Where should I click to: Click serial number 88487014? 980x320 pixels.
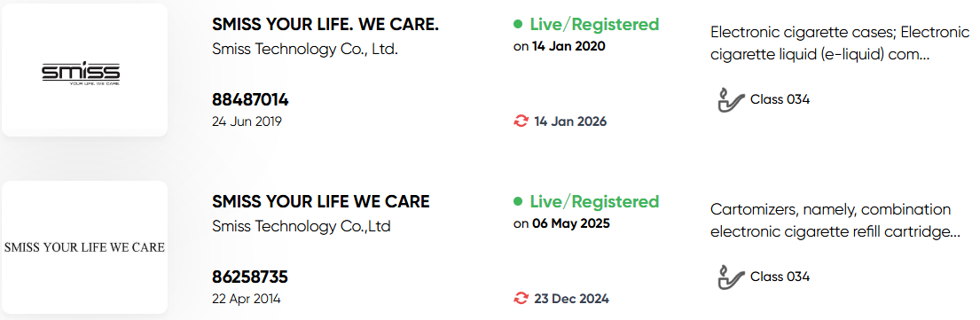pyautogui.click(x=250, y=100)
